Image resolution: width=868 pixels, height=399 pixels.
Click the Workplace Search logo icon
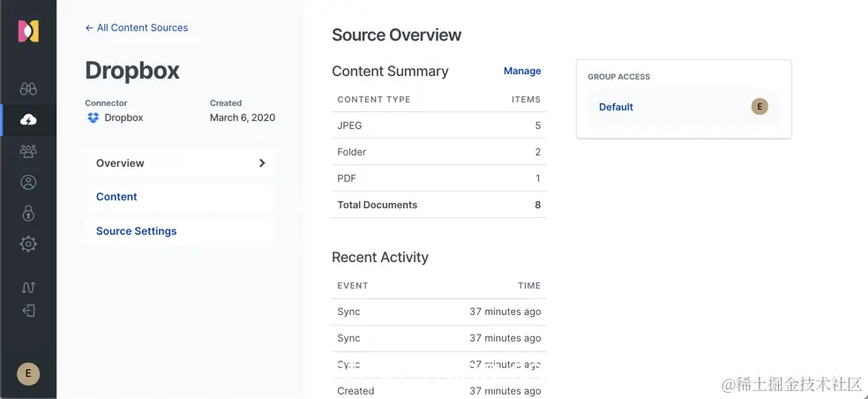(28, 32)
